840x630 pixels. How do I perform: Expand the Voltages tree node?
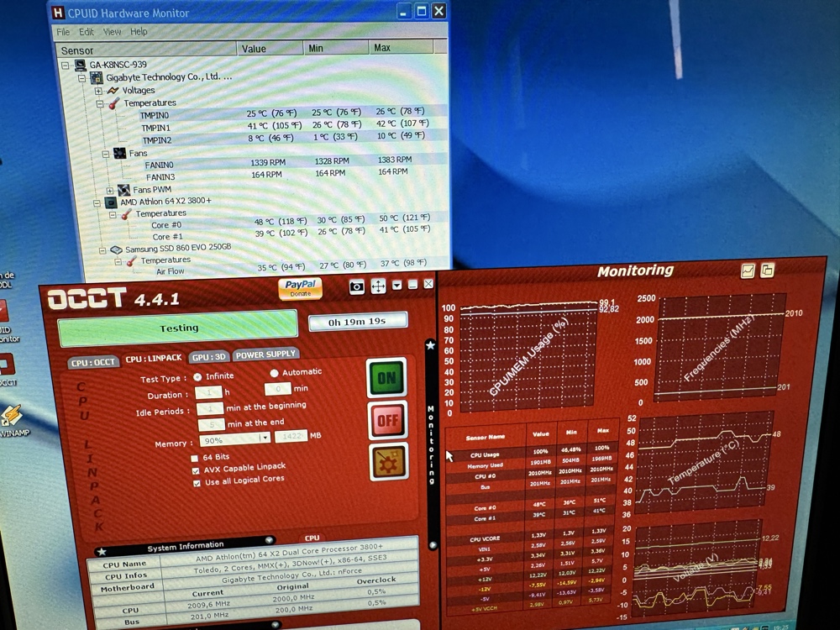coord(98,91)
